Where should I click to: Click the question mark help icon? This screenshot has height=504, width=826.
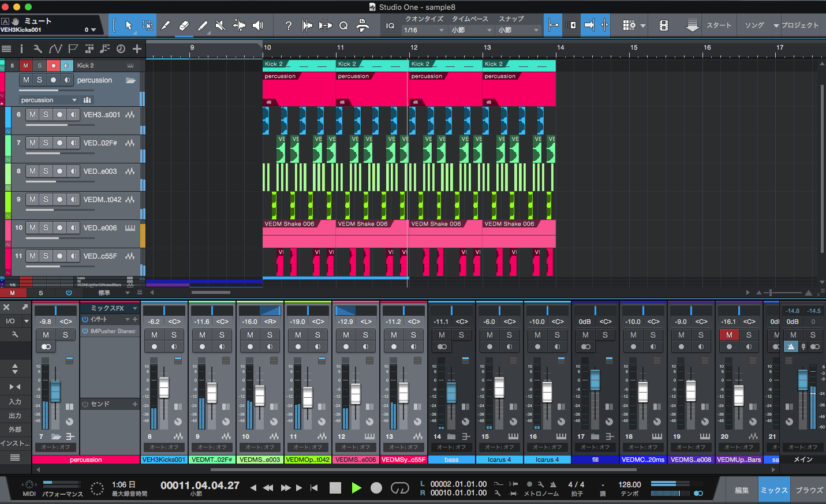[289, 25]
